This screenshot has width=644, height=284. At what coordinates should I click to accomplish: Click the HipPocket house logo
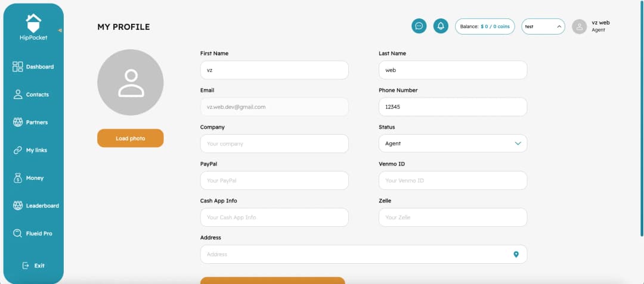pos(33,23)
